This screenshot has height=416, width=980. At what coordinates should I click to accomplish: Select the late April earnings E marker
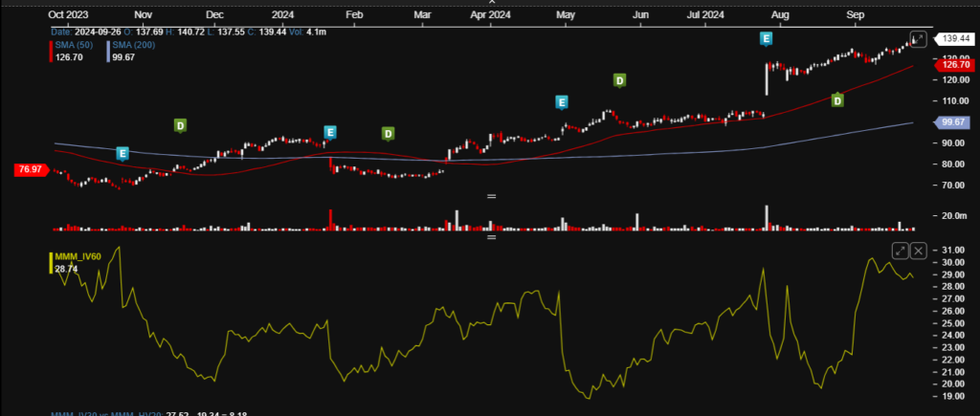(x=561, y=102)
